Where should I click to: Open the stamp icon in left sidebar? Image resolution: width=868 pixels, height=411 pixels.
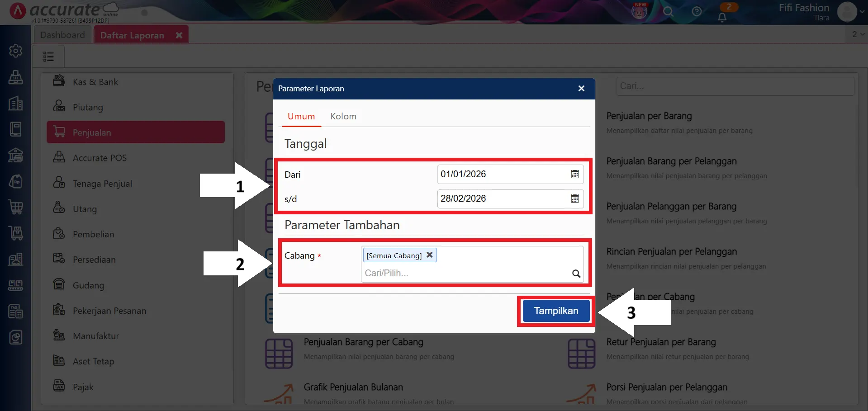click(x=16, y=77)
